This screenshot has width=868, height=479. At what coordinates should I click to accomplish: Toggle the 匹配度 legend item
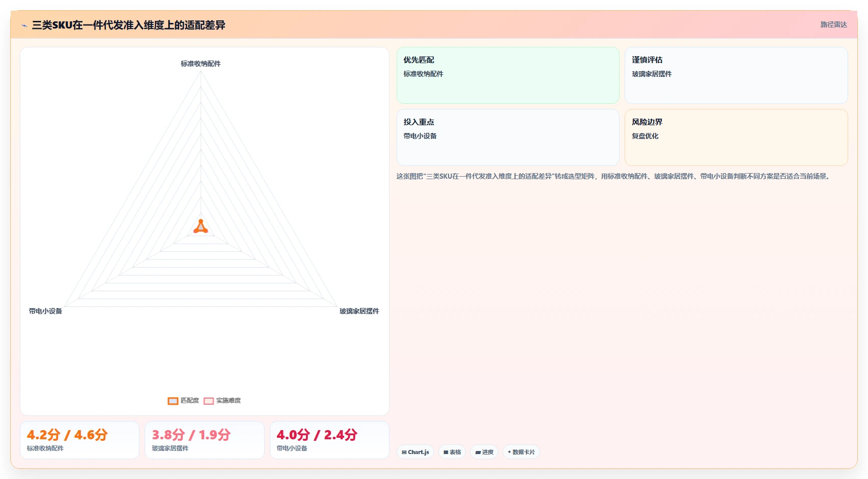click(x=183, y=401)
